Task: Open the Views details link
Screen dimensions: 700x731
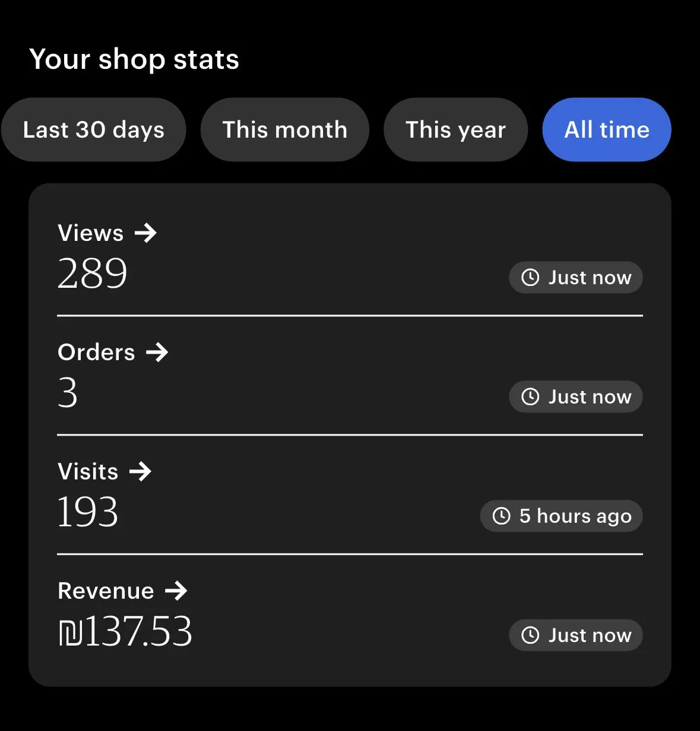Action: 91,233
